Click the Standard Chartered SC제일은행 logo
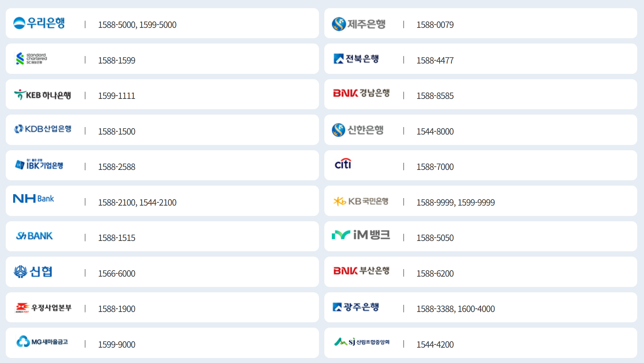 [x=31, y=59]
